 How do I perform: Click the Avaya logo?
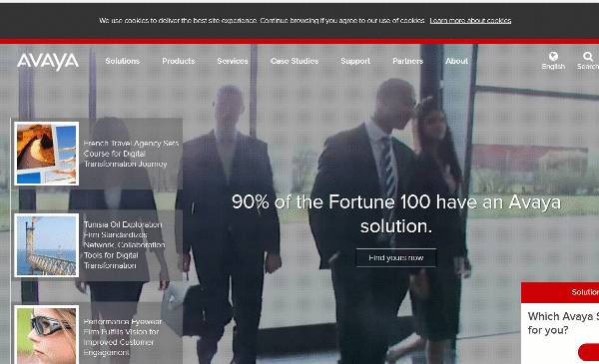point(48,62)
